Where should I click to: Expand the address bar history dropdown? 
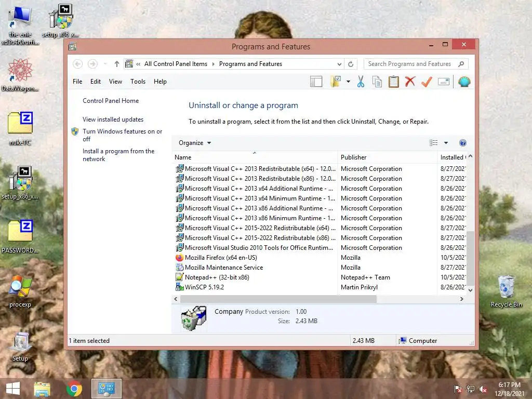(339, 64)
